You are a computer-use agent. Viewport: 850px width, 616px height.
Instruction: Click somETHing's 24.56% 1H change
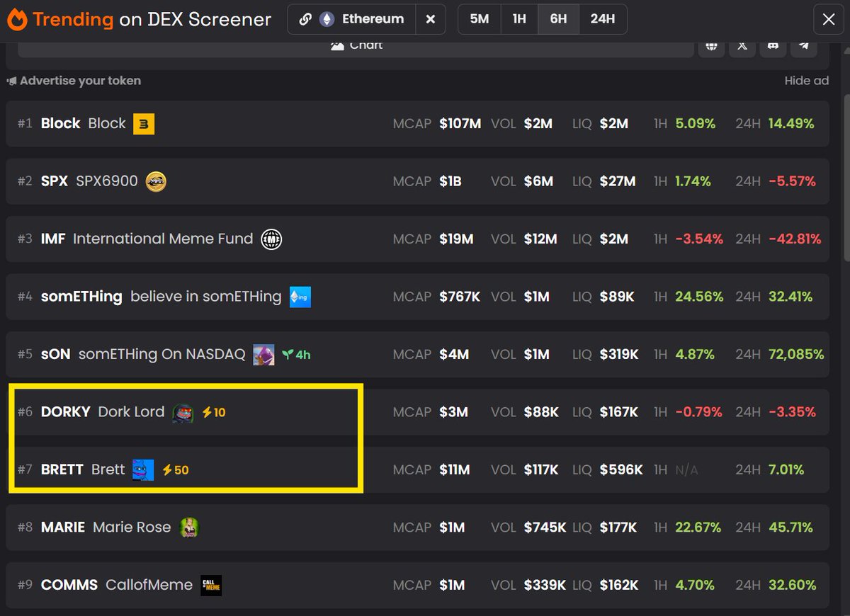point(700,297)
